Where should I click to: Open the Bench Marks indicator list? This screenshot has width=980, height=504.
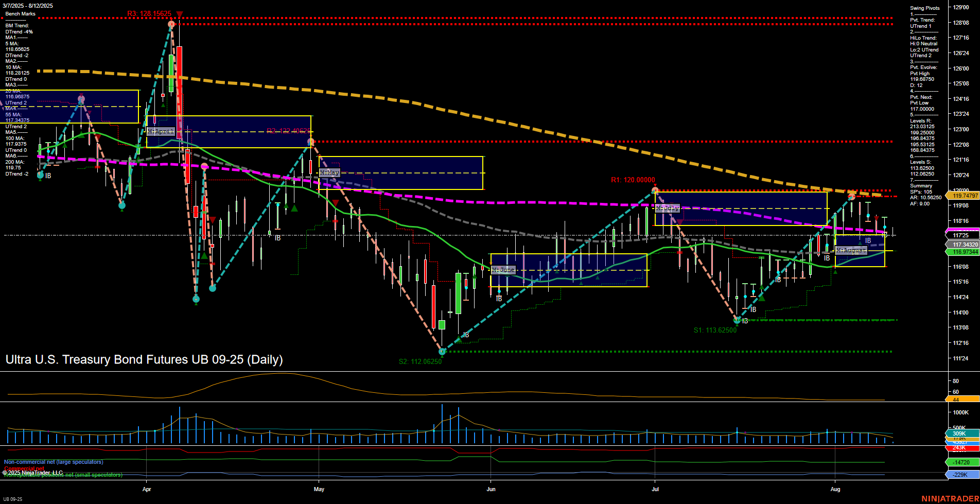click(21, 13)
